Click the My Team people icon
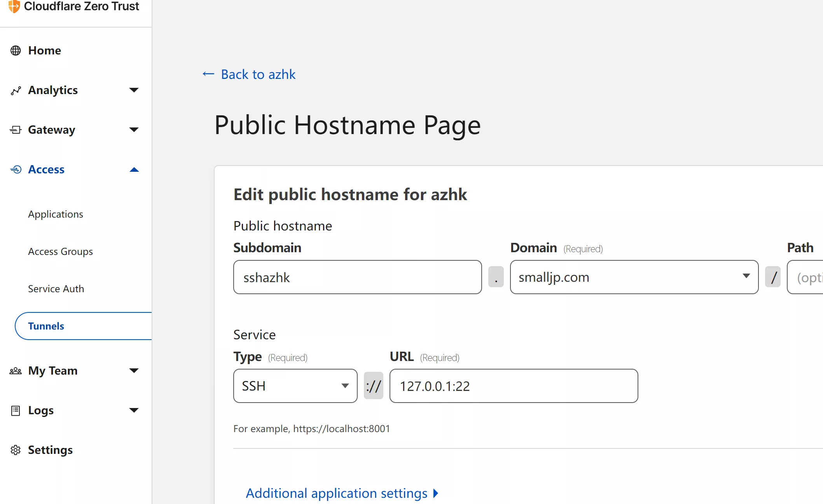The height and width of the screenshot is (504, 823). [16, 371]
